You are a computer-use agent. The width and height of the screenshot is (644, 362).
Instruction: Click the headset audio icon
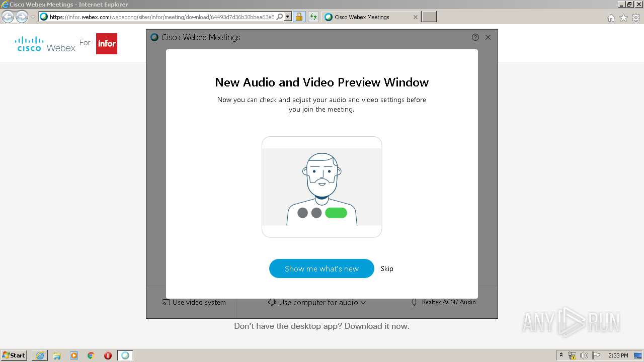pos(272,302)
